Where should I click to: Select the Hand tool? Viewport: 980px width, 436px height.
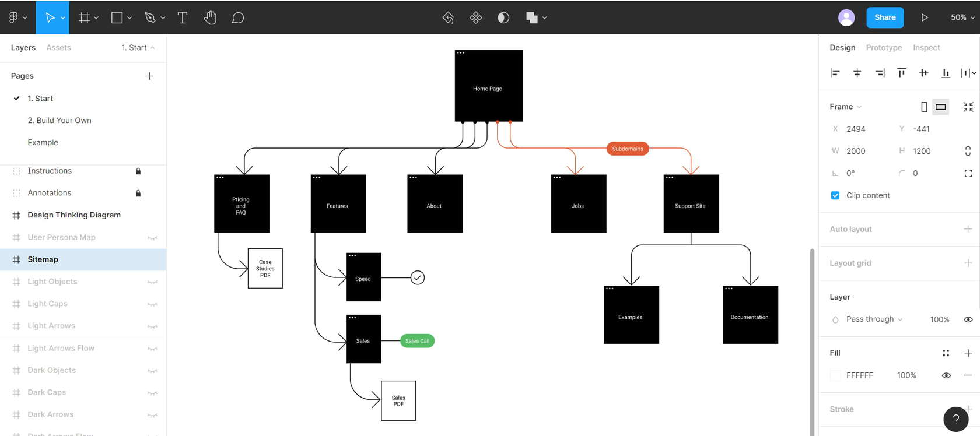[210, 18]
